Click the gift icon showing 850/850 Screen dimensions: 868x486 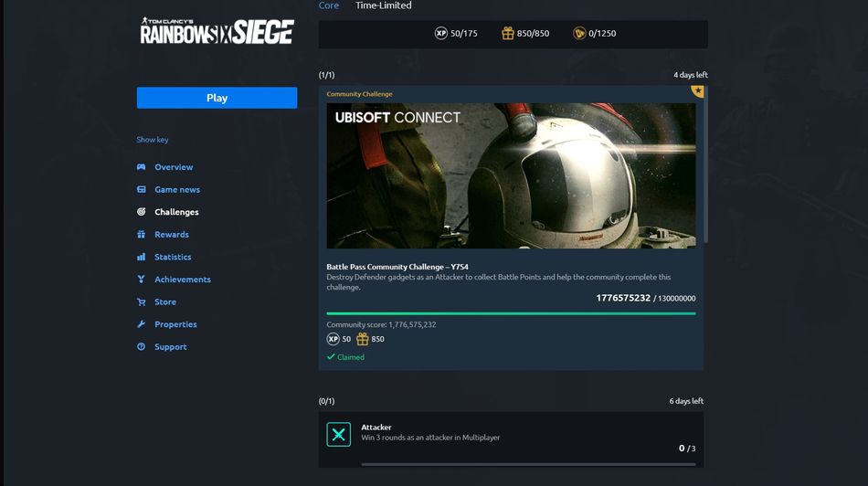508,33
